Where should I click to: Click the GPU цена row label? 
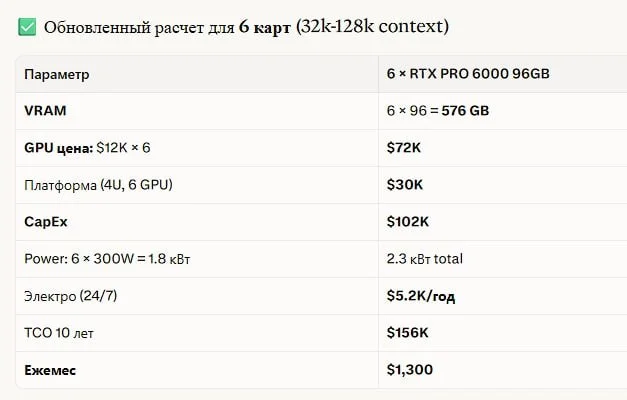coord(87,148)
